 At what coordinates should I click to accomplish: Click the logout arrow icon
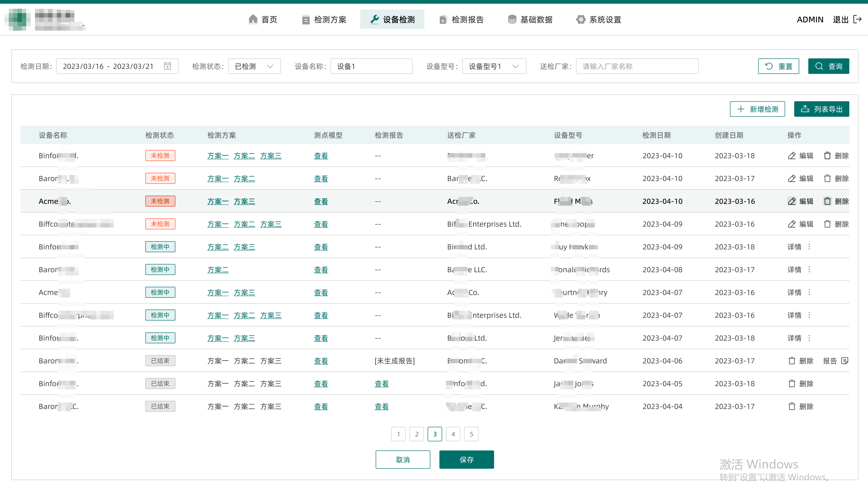(x=857, y=20)
